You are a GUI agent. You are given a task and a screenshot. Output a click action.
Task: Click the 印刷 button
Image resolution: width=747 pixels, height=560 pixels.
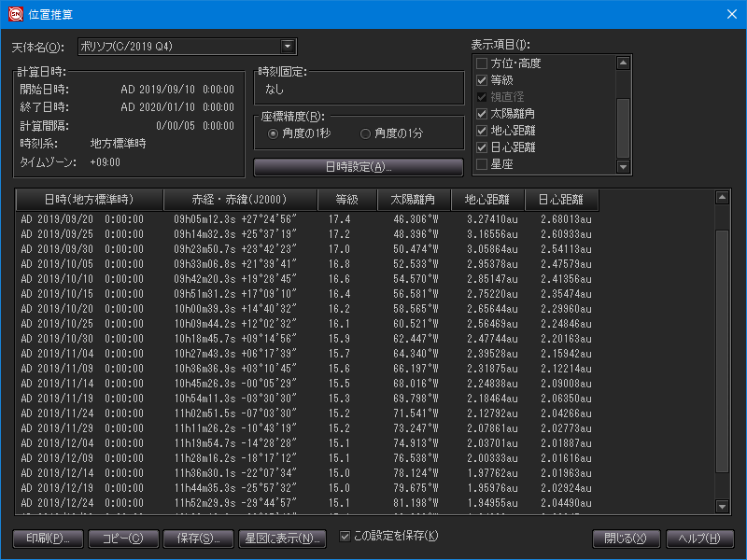(48, 539)
